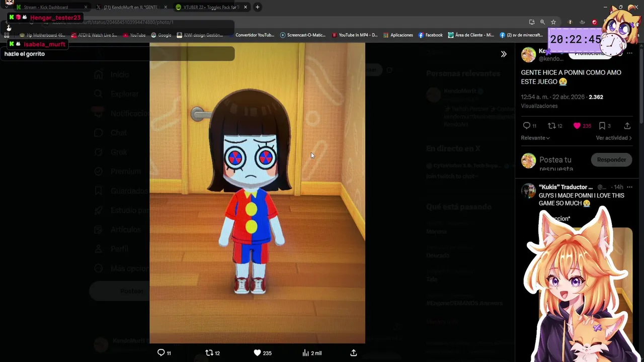644x362 pixels.
Task: Open the browser zoom magnifier icon
Action: tap(542, 22)
